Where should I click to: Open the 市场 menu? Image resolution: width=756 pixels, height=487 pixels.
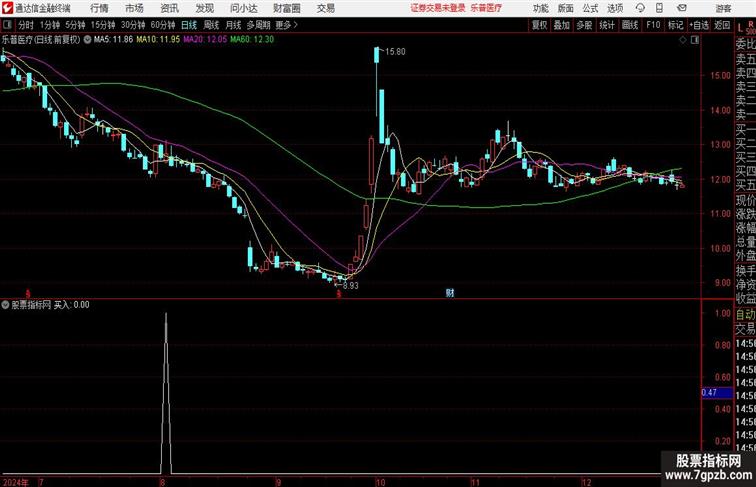(135, 8)
